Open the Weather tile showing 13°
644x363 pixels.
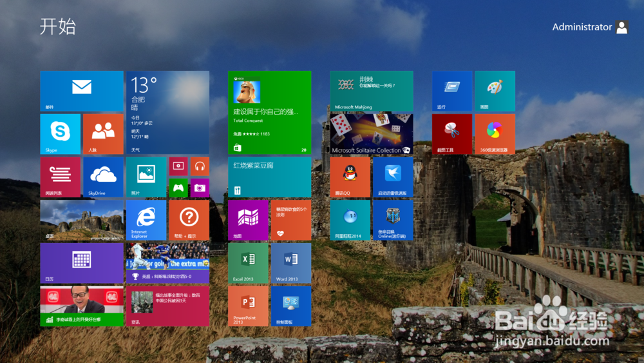(x=167, y=113)
